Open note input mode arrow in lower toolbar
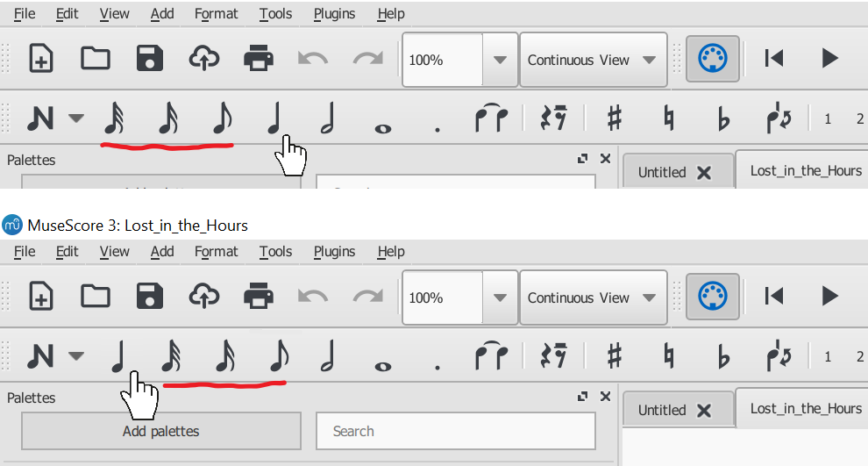 (x=76, y=355)
